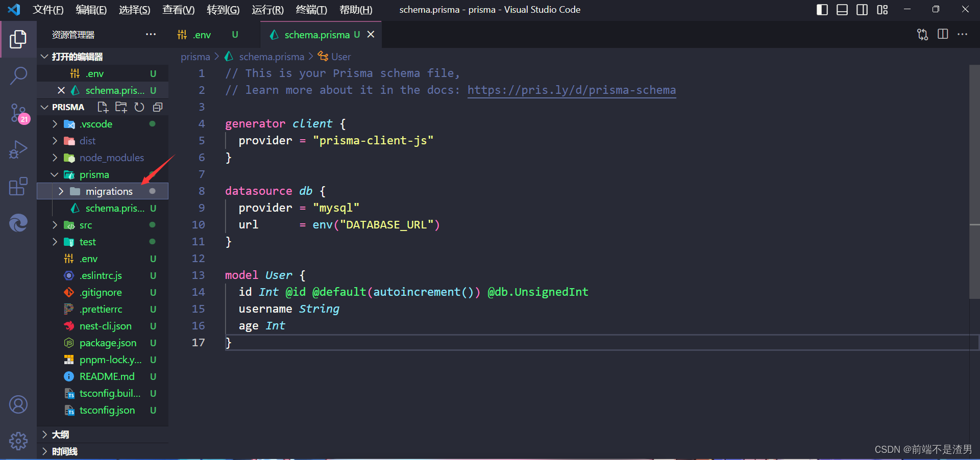Open the Explorer view in activity bar
This screenshot has width=980, height=460.
click(x=18, y=39)
